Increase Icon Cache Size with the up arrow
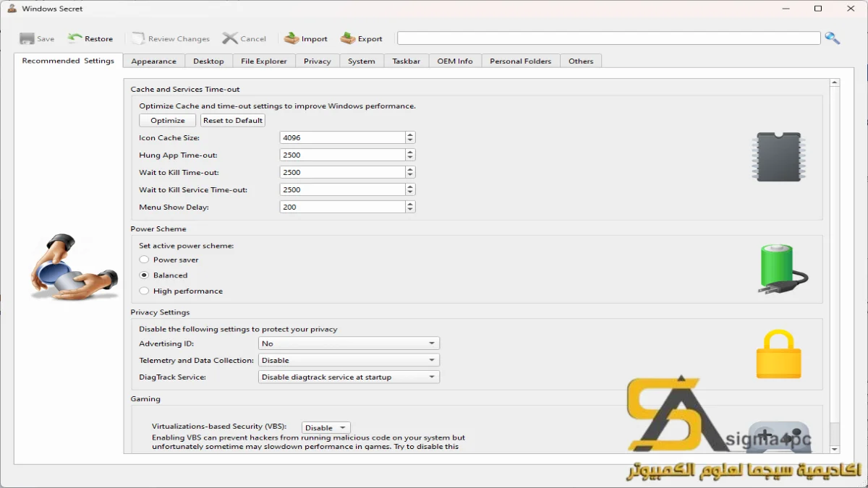The image size is (868, 488). (x=410, y=134)
